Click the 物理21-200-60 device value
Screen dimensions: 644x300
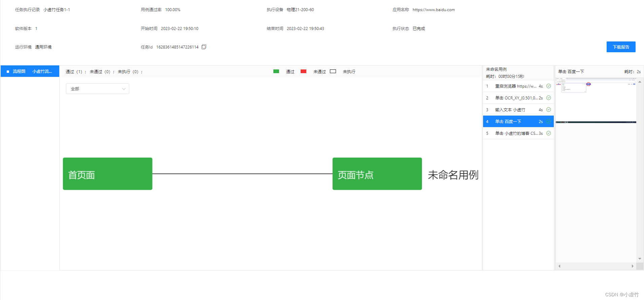[x=300, y=10]
